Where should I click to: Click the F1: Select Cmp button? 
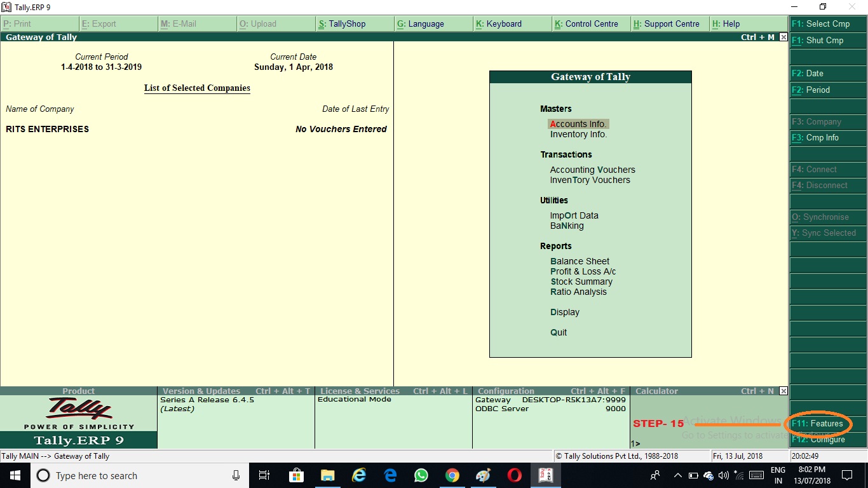(x=828, y=24)
